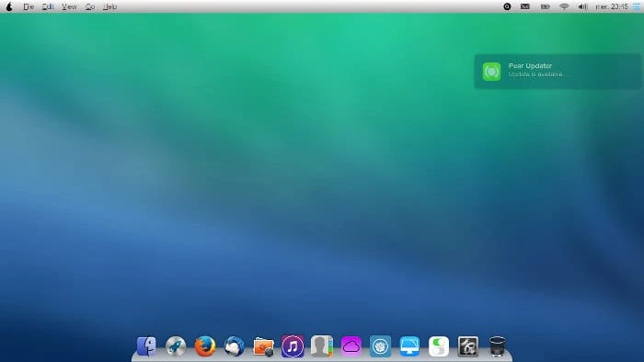
Task: Click the Pear Updater notification banner
Action: 558,72
